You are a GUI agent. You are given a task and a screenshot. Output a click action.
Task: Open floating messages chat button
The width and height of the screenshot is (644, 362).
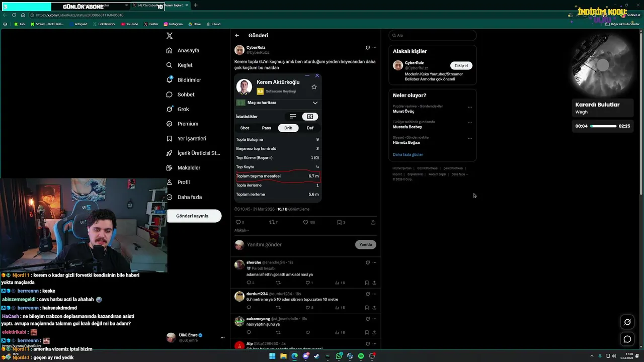[627, 339]
